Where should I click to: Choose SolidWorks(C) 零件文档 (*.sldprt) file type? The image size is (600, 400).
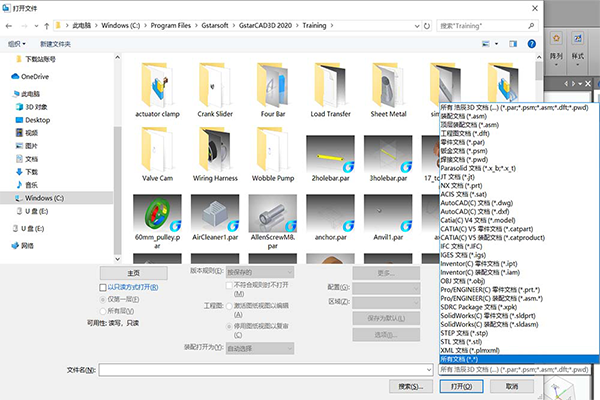(519, 316)
